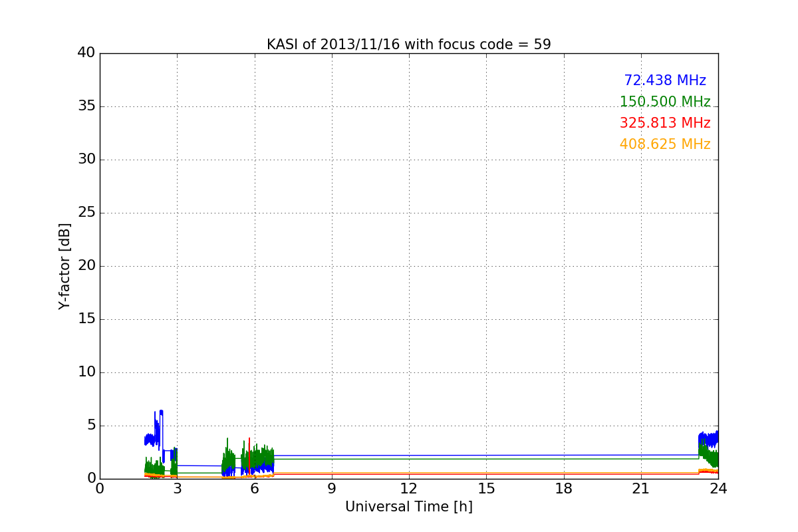The image size is (798, 532).
Task: Click the x-axis tick label '3'
Action: point(177,488)
